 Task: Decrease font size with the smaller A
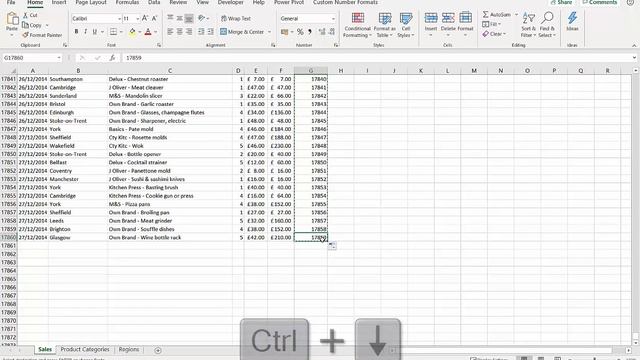(154, 18)
